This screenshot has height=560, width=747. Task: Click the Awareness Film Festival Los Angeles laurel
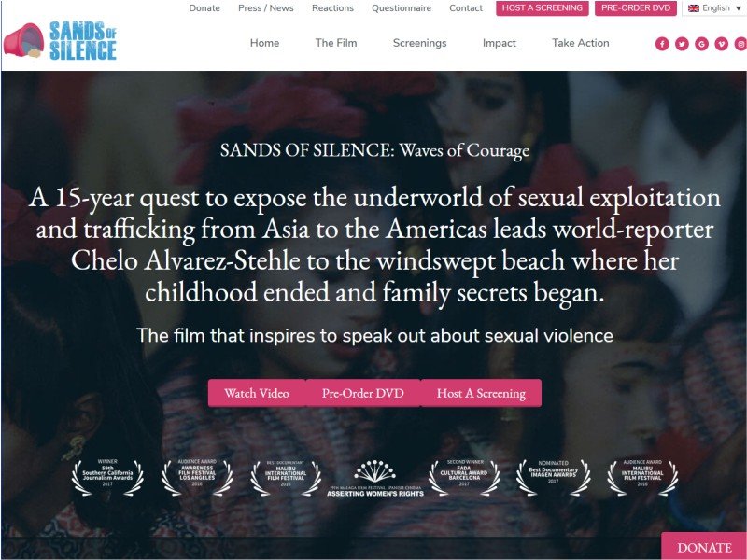point(197,477)
